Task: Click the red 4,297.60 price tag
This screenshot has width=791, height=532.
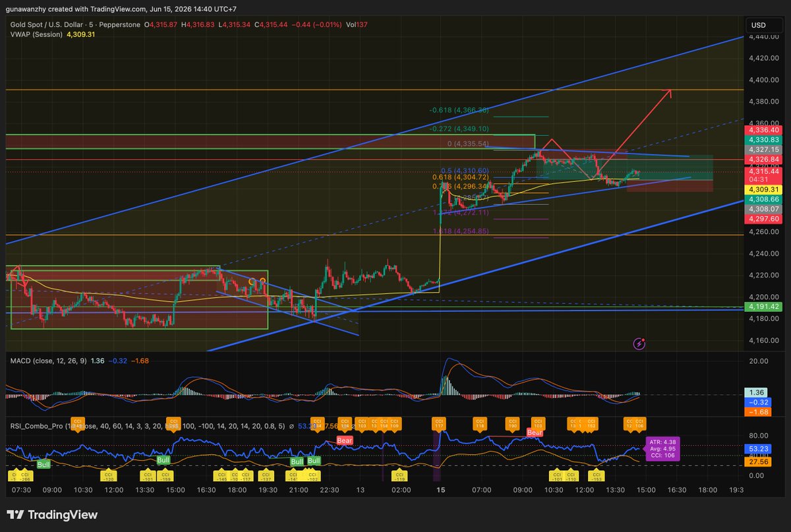Action: point(762,218)
